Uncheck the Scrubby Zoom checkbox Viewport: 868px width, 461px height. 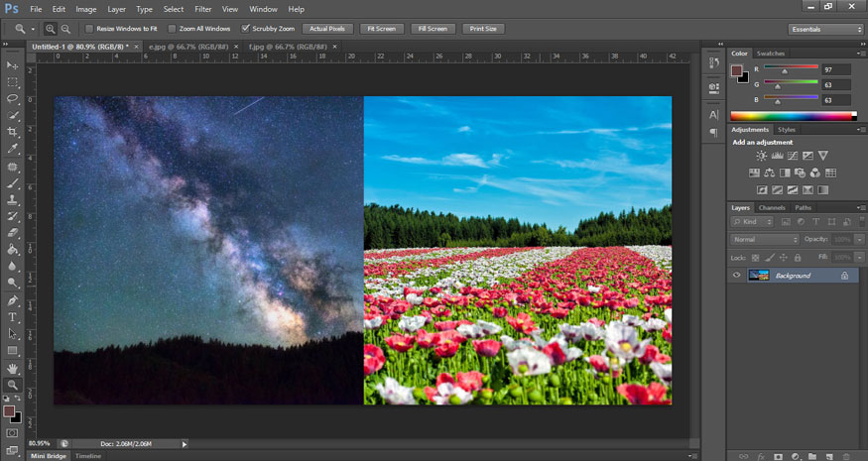[x=246, y=29]
